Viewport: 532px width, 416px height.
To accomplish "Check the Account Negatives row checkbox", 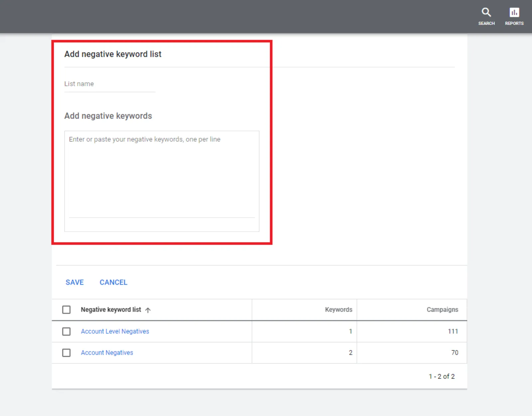I will pos(66,353).
